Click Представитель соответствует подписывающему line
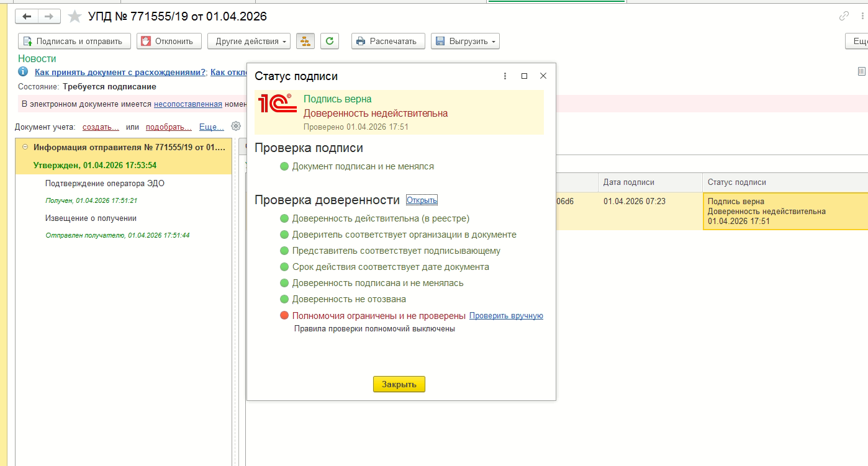This screenshot has height=466, width=868. 396,251
